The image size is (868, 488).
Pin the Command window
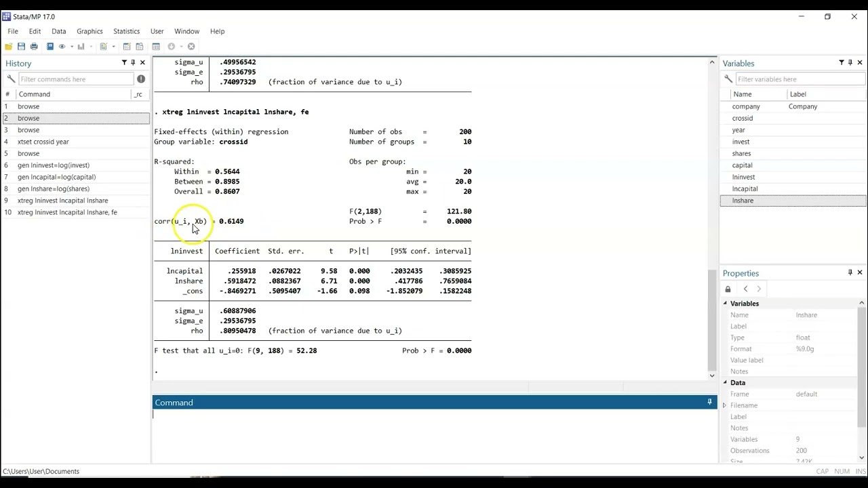[x=710, y=402]
